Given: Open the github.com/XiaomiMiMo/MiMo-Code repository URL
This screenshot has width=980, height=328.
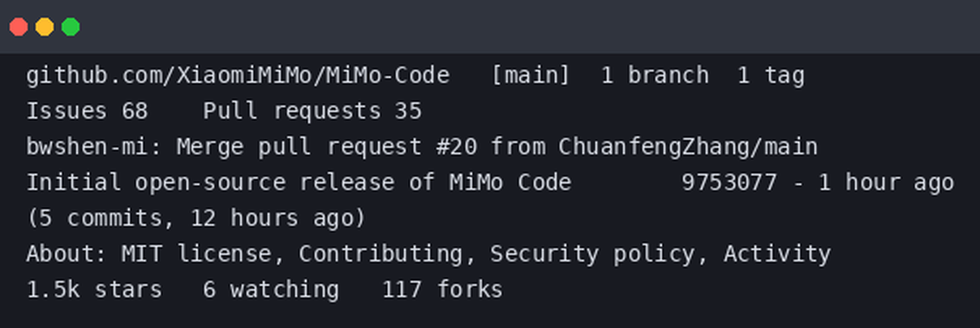Looking at the screenshot, I should (x=238, y=76).
